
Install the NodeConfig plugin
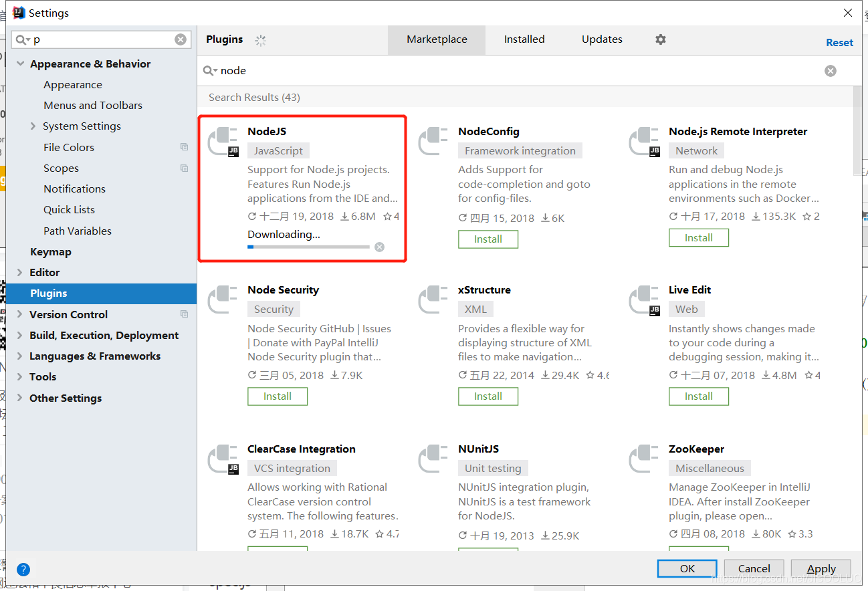pyautogui.click(x=488, y=239)
